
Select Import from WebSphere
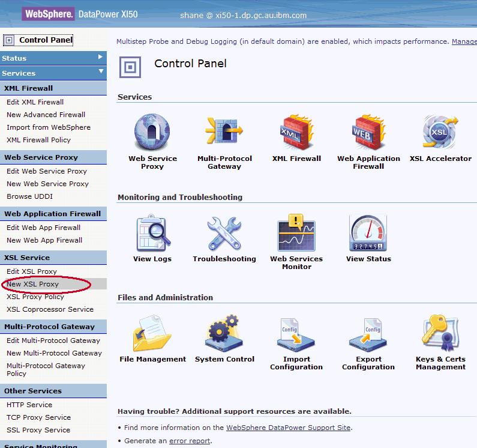point(49,127)
